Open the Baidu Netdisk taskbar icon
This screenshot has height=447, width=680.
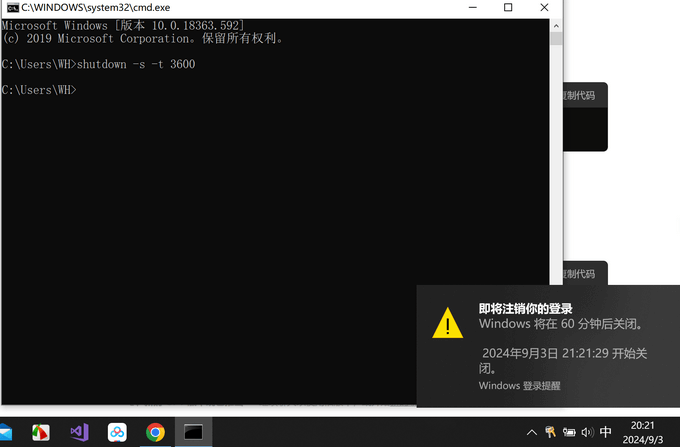pyautogui.click(x=117, y=432)
